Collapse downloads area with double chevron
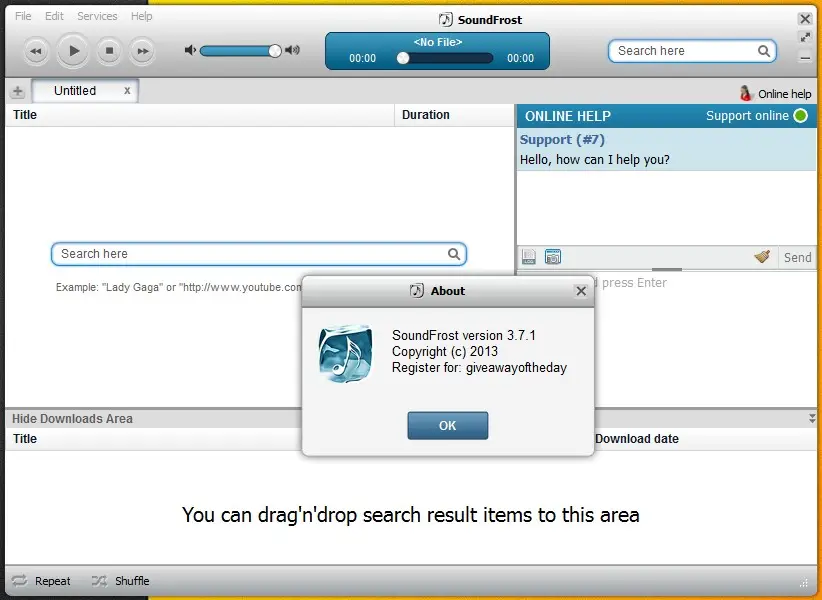 tap(812, 418)
